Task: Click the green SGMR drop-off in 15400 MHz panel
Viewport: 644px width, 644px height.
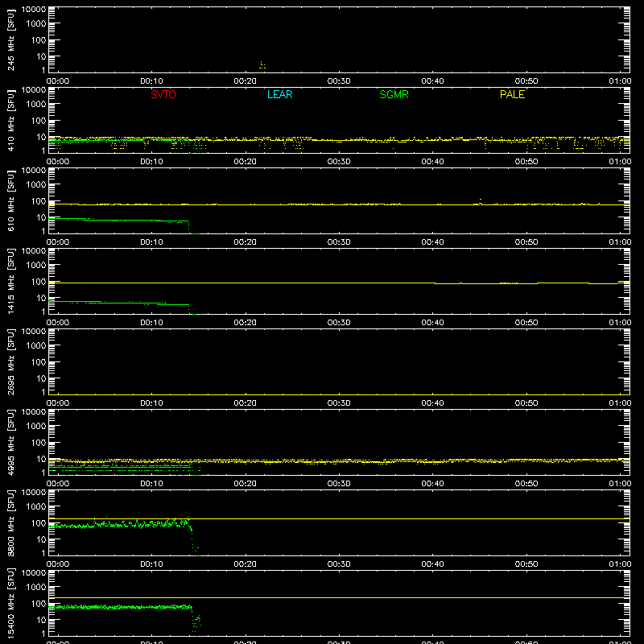Action: pos(196,621)
